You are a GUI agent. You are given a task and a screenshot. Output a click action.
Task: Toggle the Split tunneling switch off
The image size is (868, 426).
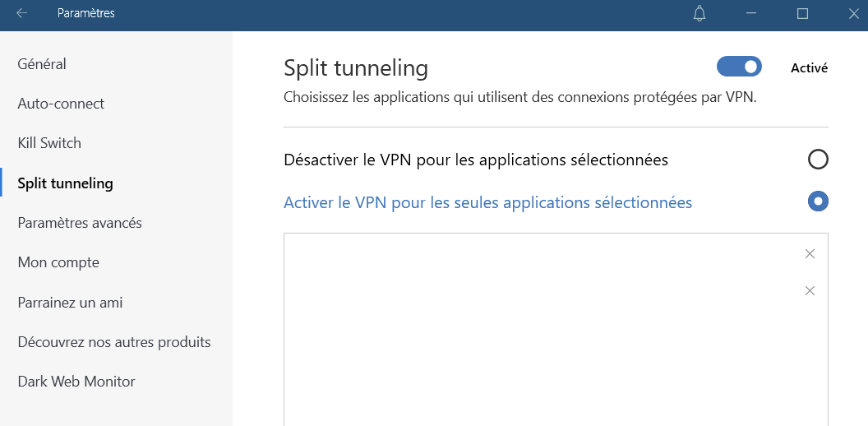739,67
